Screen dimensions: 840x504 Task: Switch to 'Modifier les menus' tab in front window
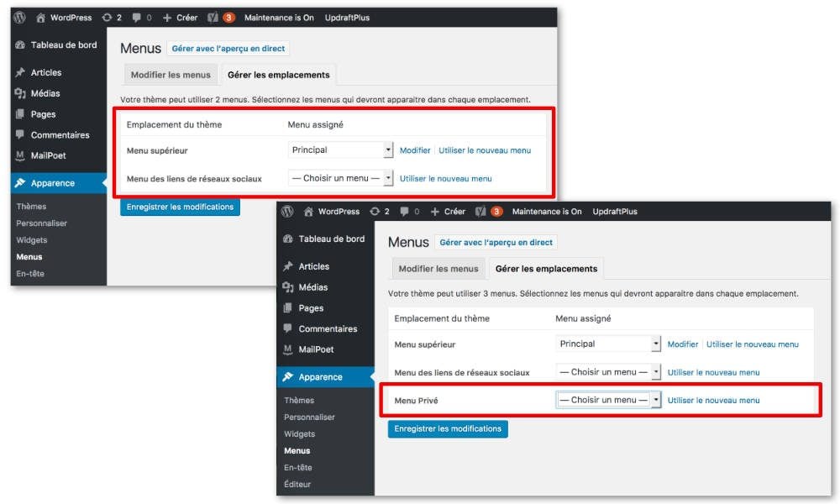[x=438, y=269]
